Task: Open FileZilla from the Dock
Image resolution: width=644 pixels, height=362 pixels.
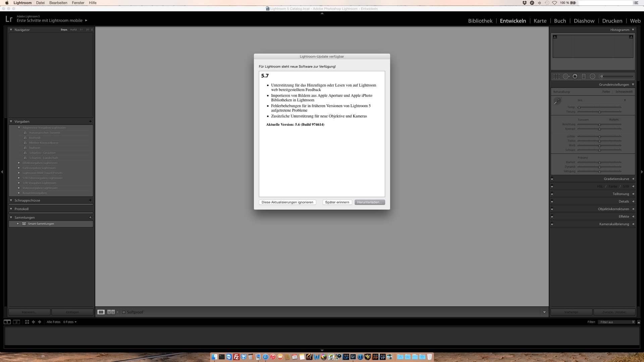Action: pos(236,357)
